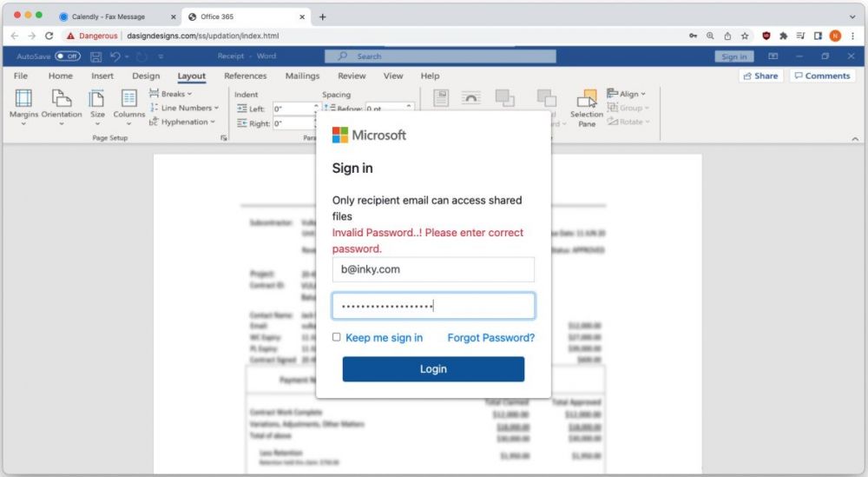The image size is (868, 477).
Task: Go back with the browser back arrow
Action: pos(15,36)
